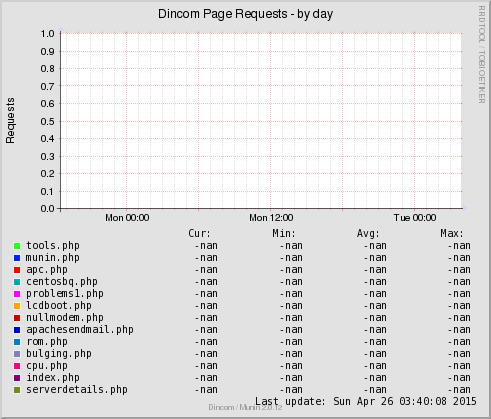Click the Last update timestamp text
Screen dimensions: 491x419
click(366, 401)
